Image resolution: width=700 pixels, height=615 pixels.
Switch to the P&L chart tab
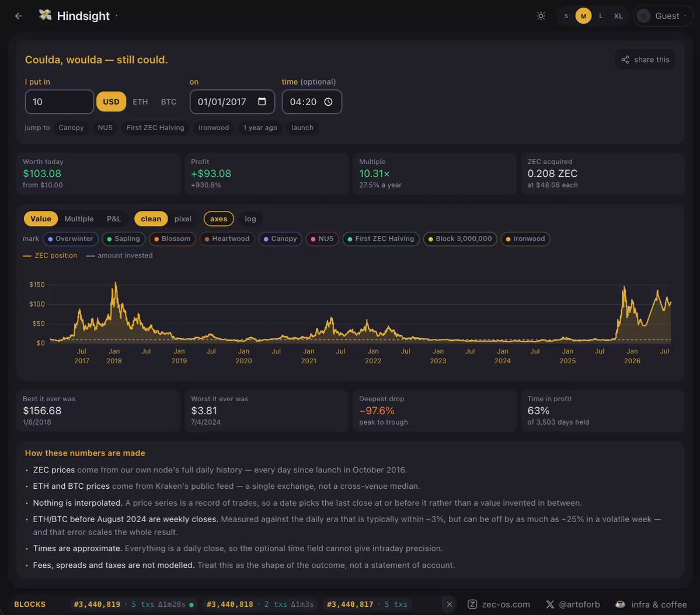pos(114,219)
